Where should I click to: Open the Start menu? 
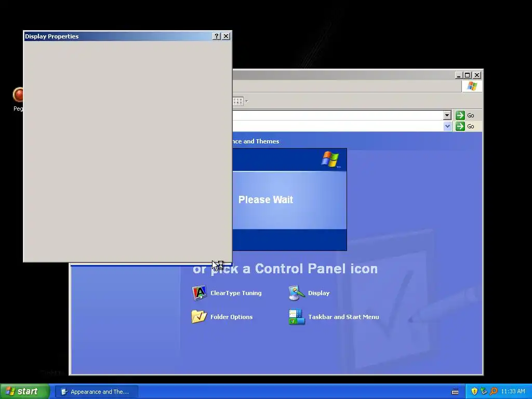pyautogui.click(x=25, y=391)
